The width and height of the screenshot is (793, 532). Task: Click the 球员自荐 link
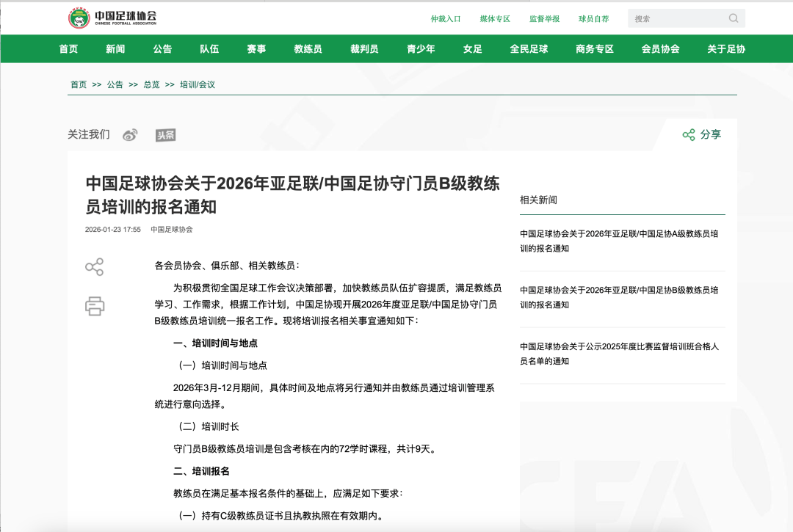[593, 19]
